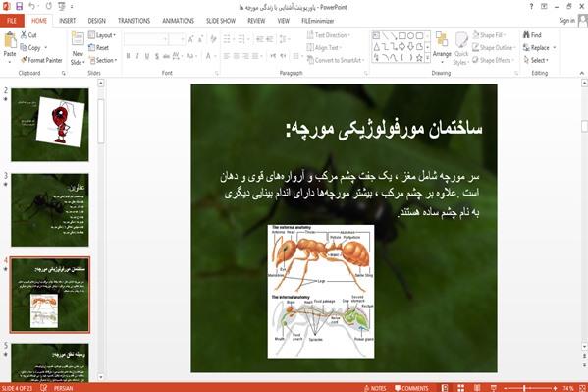Toggle Italic formatting
The height and width of the screenshot is (392, 588).
pyautogui.click(x=137, y=56)
